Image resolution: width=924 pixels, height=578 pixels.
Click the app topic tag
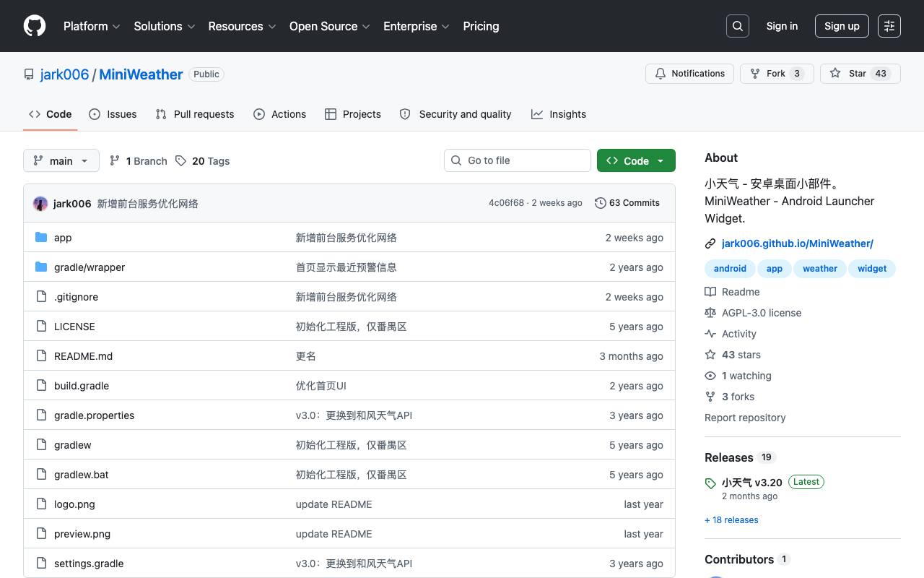pyautogui.click(x=775, y=268)
